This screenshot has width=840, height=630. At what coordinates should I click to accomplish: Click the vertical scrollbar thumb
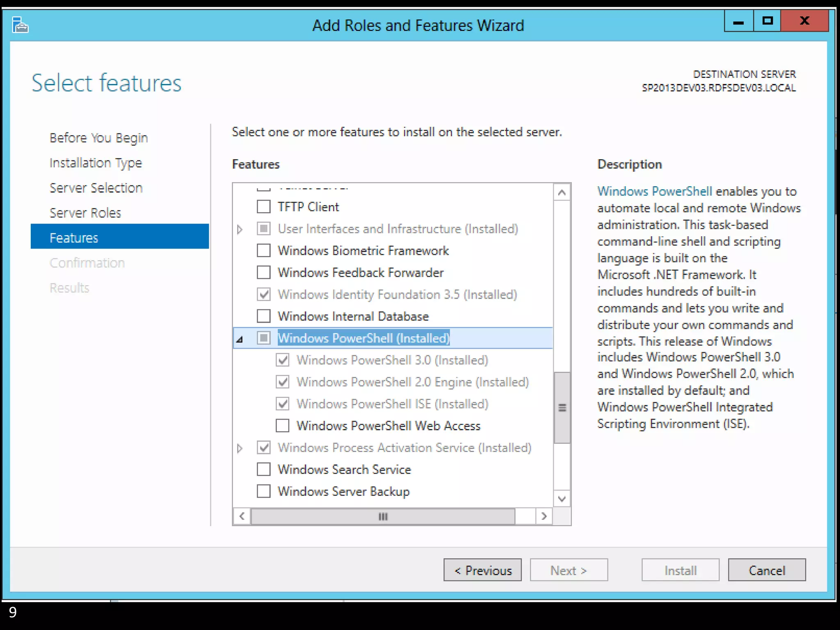click(x=562, y=408)
